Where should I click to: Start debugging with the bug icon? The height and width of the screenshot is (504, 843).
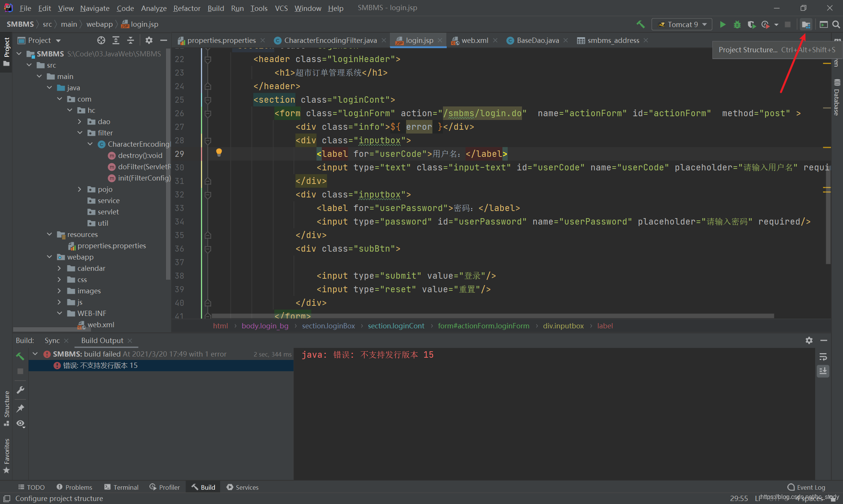click(737, 24)
